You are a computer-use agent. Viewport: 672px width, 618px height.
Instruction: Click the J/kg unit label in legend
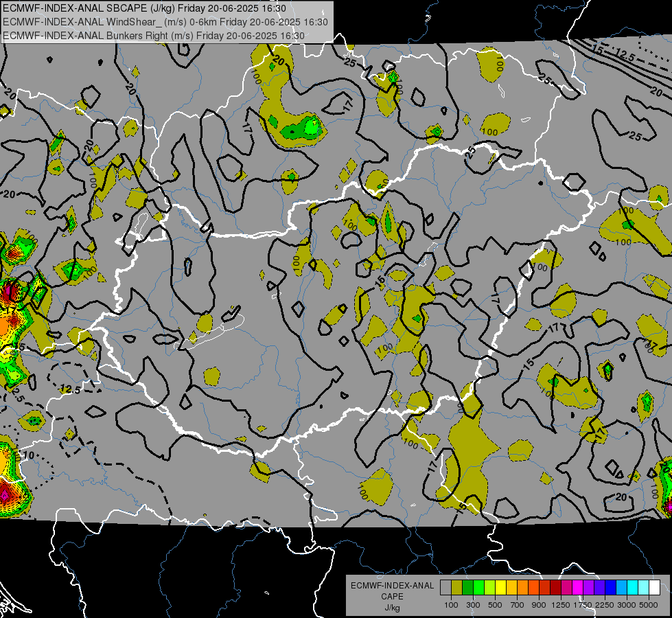coord(392,608)
